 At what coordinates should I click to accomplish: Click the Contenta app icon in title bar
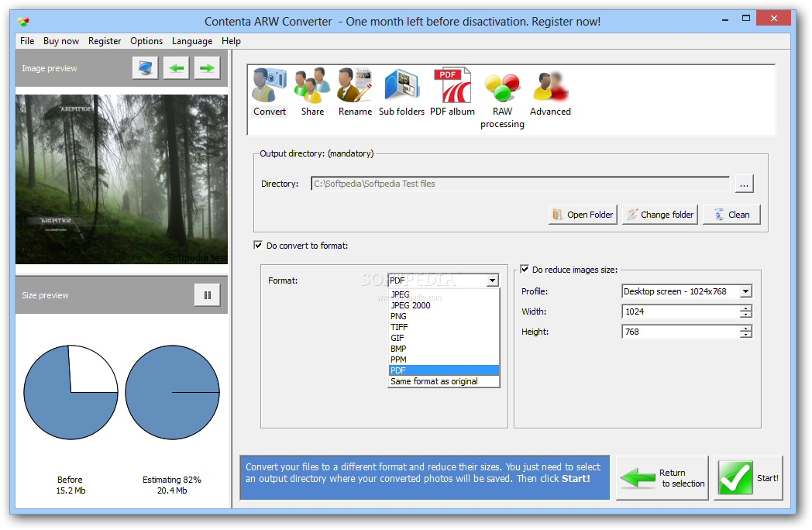(x=23, y=22)
